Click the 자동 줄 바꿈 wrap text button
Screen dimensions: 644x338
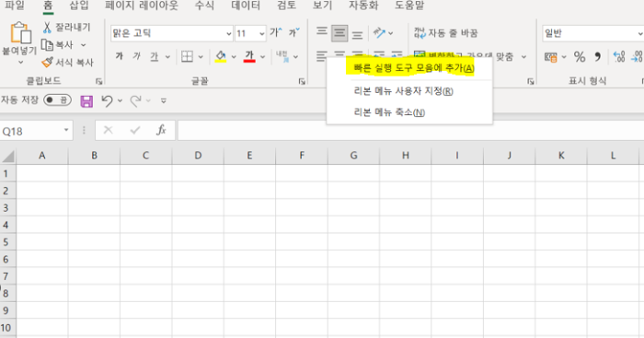point(445,33)
